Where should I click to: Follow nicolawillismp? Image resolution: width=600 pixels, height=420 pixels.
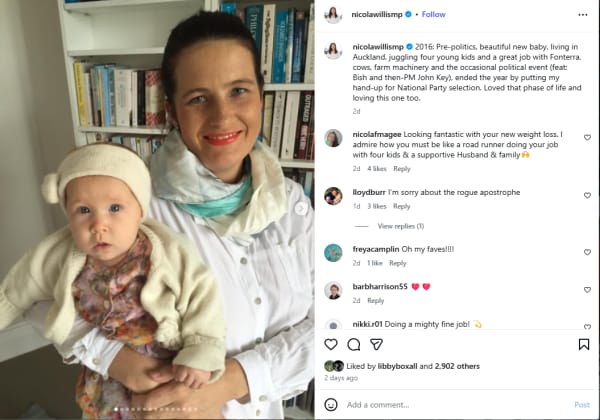coord(434,15)
